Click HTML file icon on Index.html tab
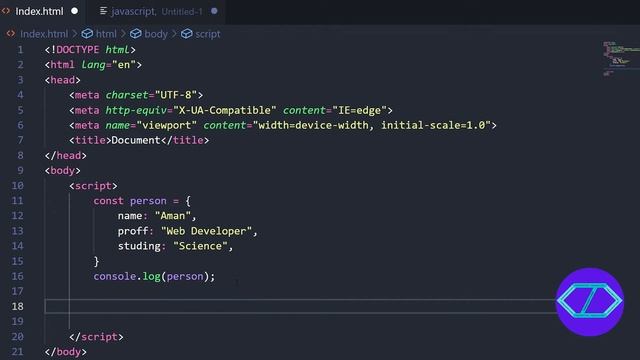Screen dimensions: 640x360 [6, 11]
